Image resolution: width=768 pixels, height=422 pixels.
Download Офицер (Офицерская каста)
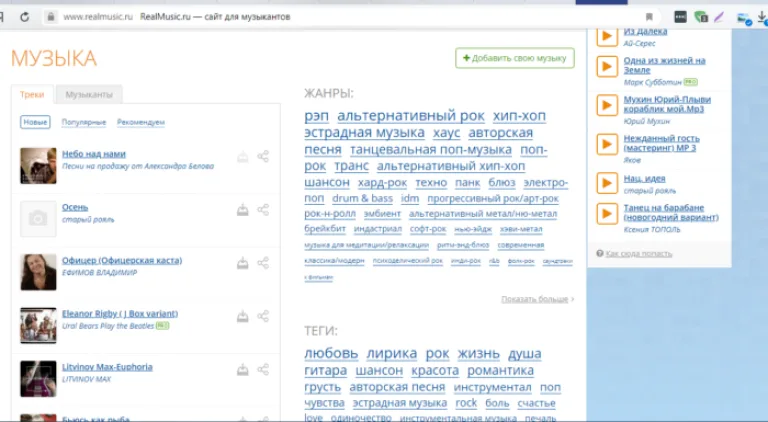pos(242,263)
